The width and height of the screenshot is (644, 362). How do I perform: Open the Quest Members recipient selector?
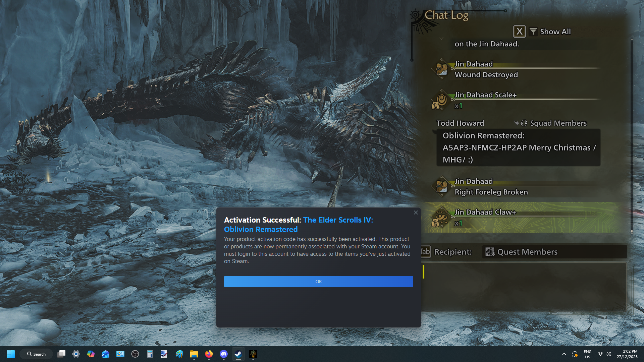pyautogui.click(x=554, y=252)
